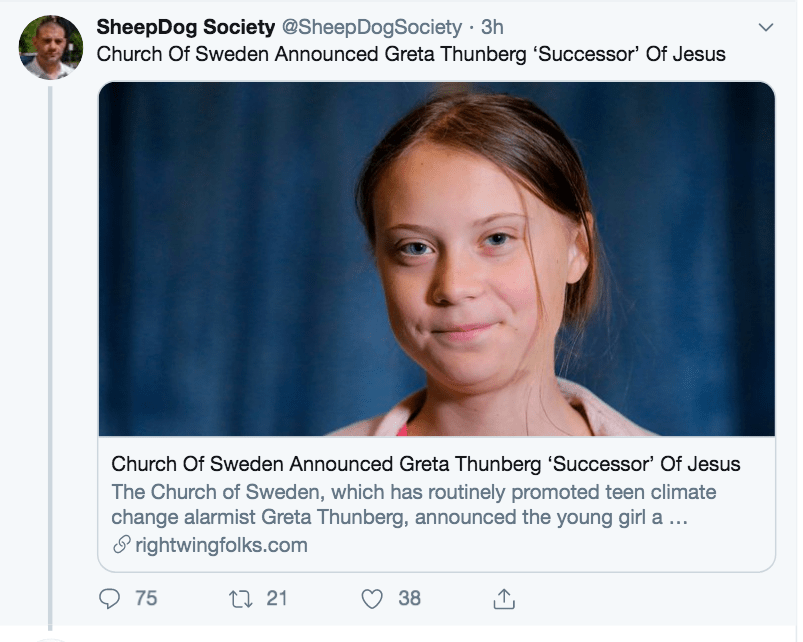Click the bold card headline about Church Of Sweden
This screenshot has height=642, width=803.
[425, 464]
